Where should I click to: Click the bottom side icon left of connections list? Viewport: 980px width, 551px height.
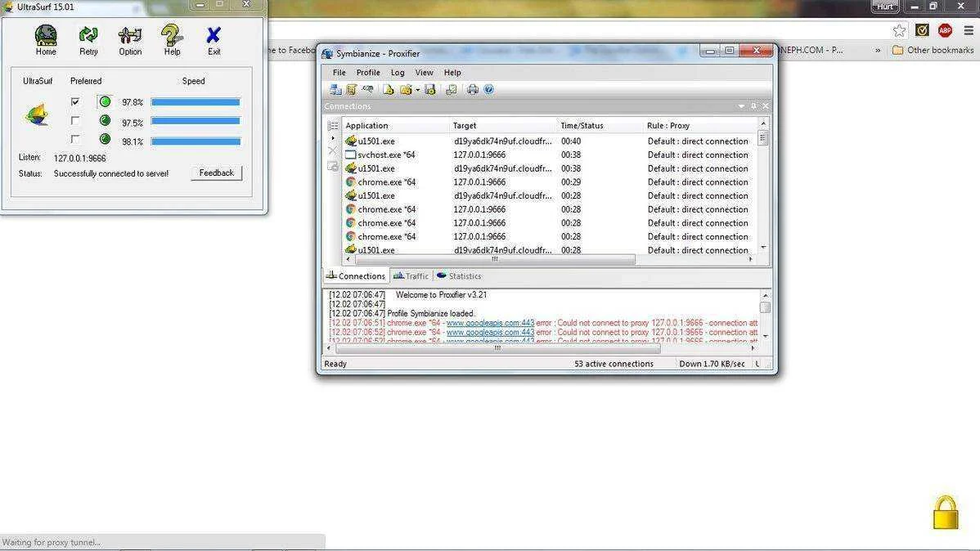(332, 166)
